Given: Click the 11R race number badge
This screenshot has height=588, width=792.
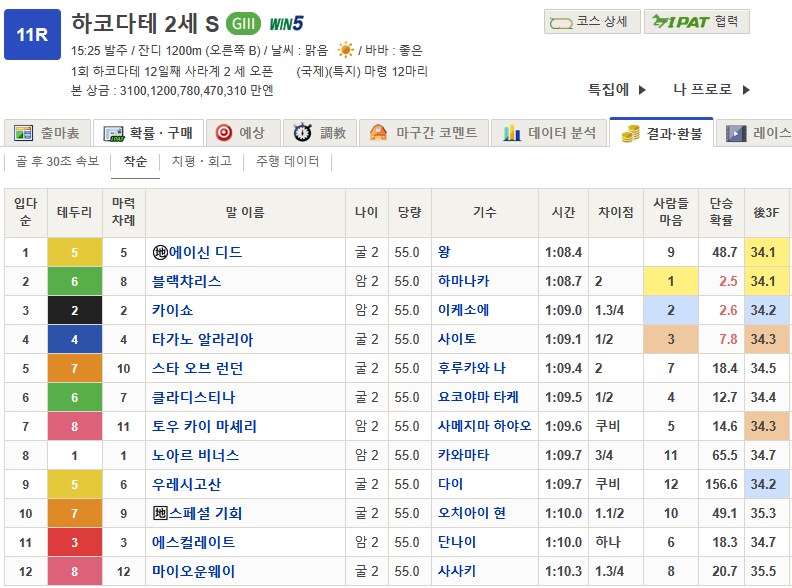Looking at the screenshot, I should point(32,34).
